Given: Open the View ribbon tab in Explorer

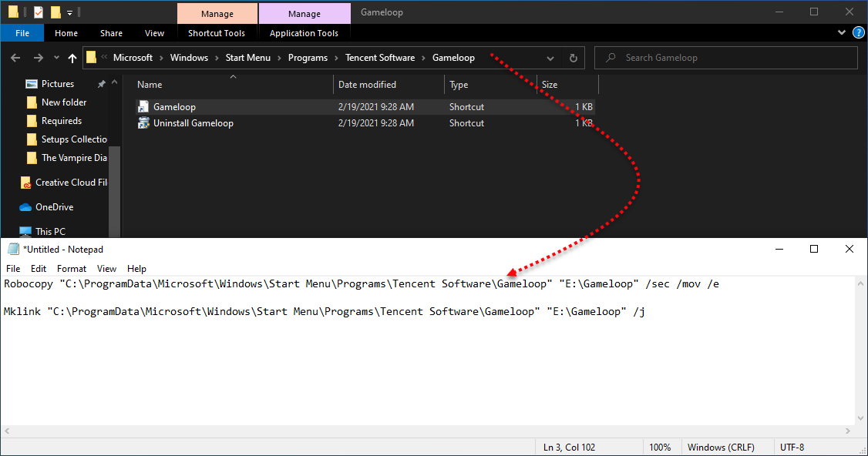Looking at the screenshot, I should click(154, 33).
